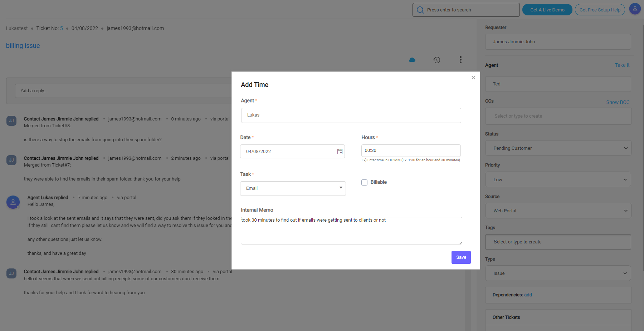Viewport: 644px width, 331px height.
Task: Open ticket number 5 link
Action: [x=62, y=28]
